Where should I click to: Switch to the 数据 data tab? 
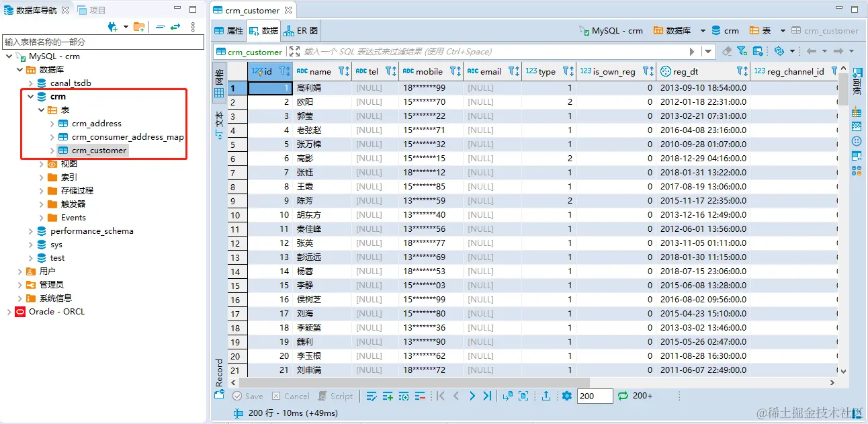point(263,31)
